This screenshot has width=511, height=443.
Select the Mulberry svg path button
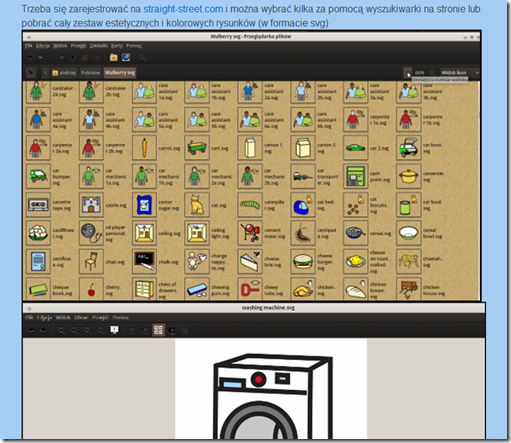point(120,73)
